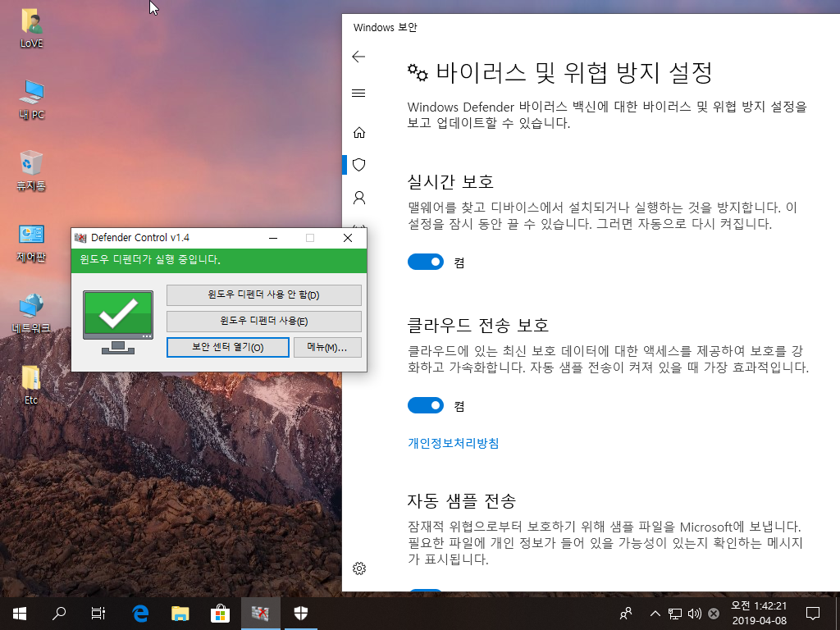This screenshot has width=840, height=630.
Task: Open the network tray icon
Action: tap(674, 614)
